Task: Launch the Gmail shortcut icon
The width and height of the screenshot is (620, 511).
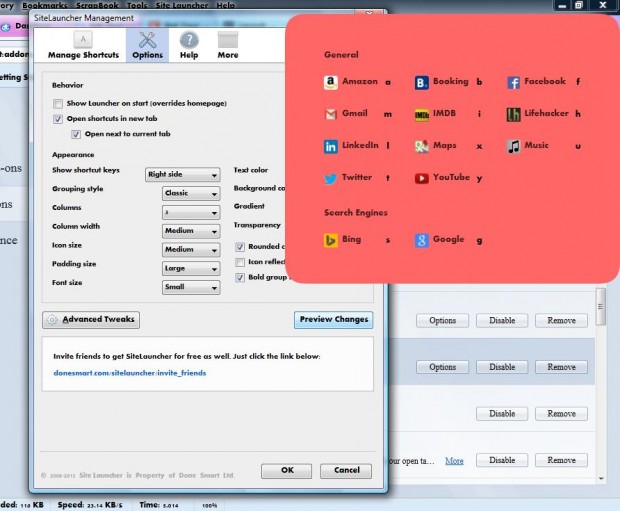Action: tap(331, 114)
